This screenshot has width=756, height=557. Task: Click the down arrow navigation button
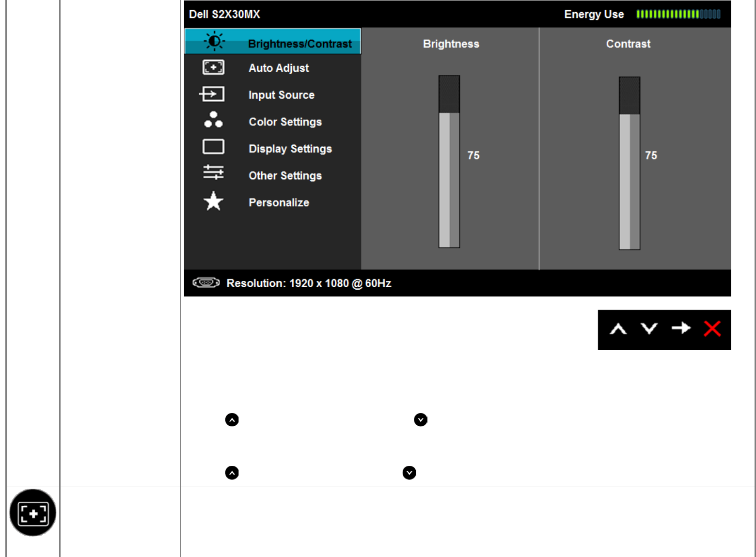649,329
